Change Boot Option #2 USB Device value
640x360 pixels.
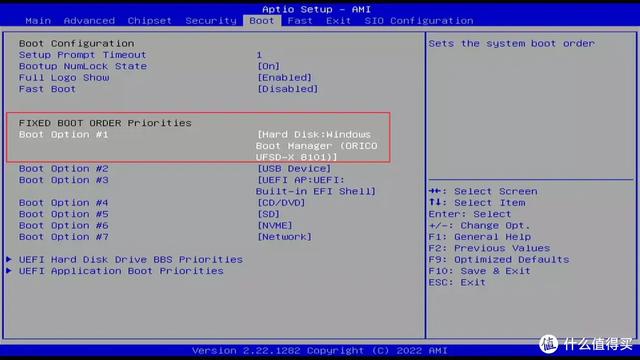[x=294, y=169]
